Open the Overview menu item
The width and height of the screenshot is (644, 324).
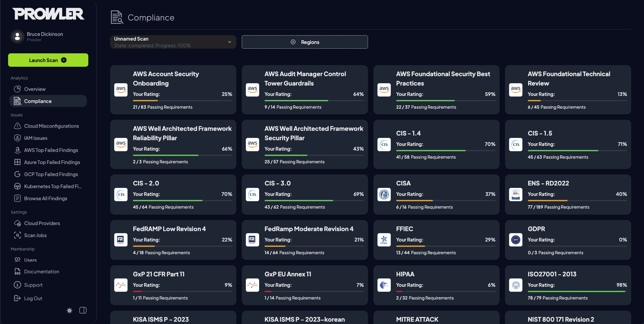click(x=35, y=89)
